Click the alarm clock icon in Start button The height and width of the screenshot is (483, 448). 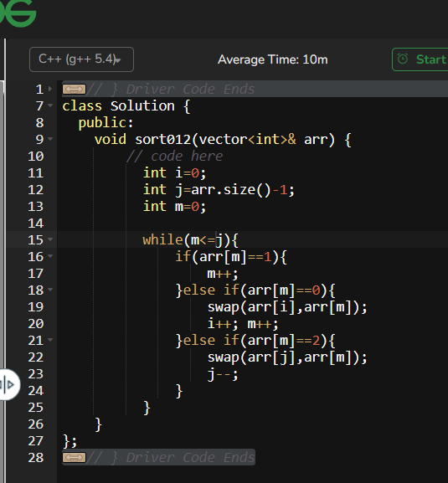[x=403, y=59]
